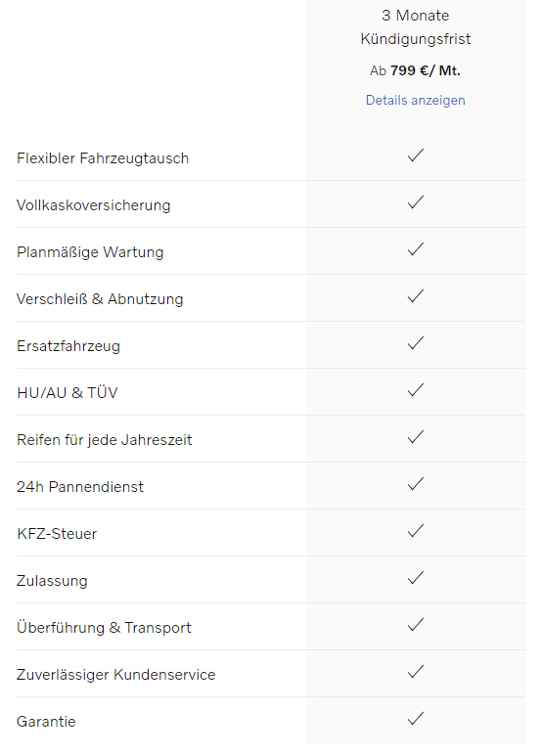Select the Zuverlässiger Kundenservice checkmark

415,672
